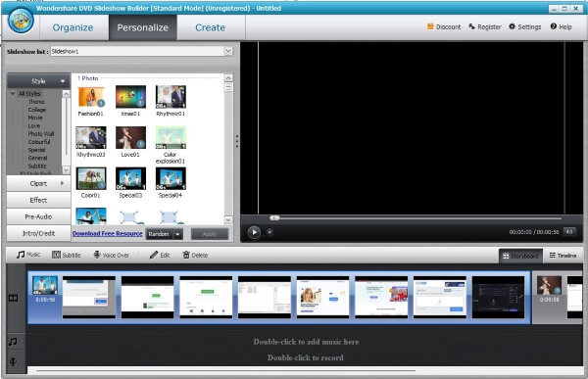
Task: Select General style category
Action: [38, 159]
